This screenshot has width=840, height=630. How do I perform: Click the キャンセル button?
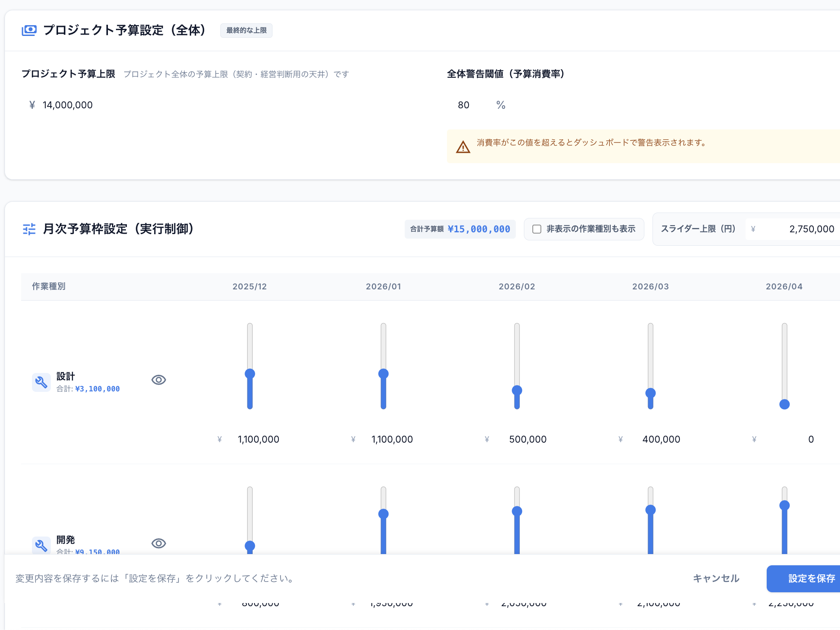pyautogui.click(x=715, y=578)
